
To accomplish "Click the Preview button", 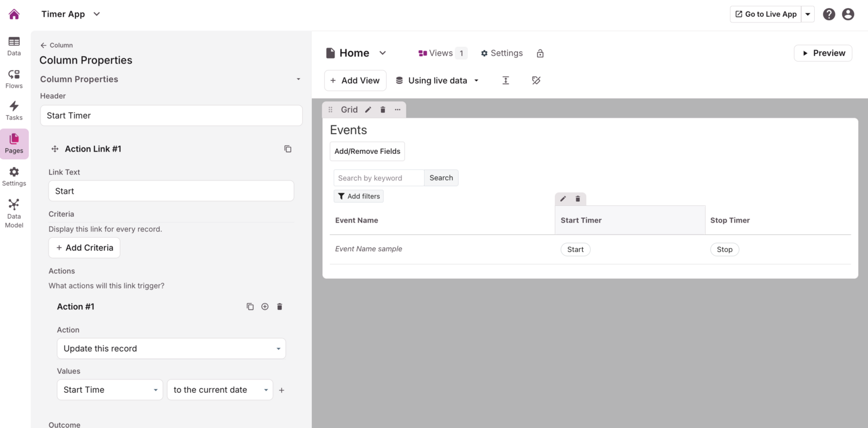I will tap(822, 53).
